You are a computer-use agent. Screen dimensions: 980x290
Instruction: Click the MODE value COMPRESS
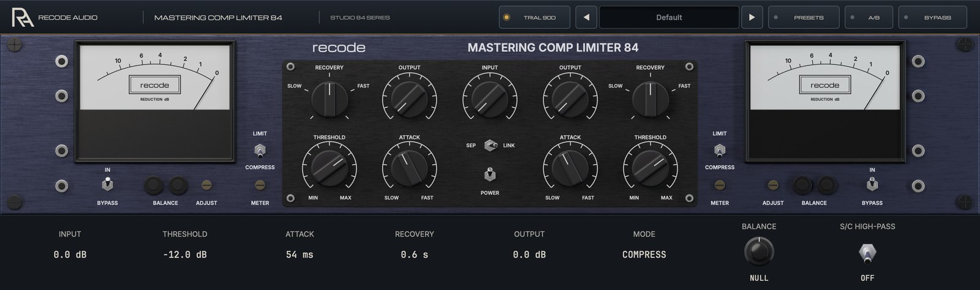[644, 255]
